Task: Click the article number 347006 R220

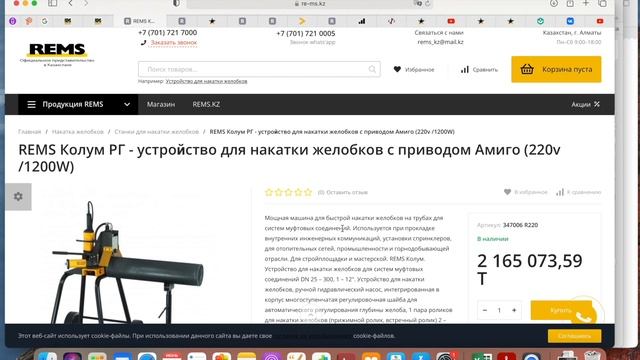Action: [520, 225]
